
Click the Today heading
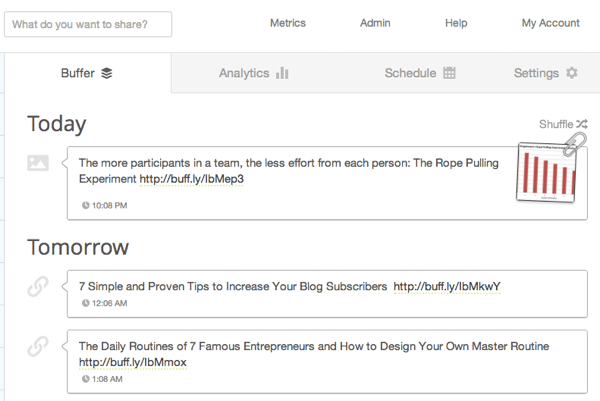(57, 124)
